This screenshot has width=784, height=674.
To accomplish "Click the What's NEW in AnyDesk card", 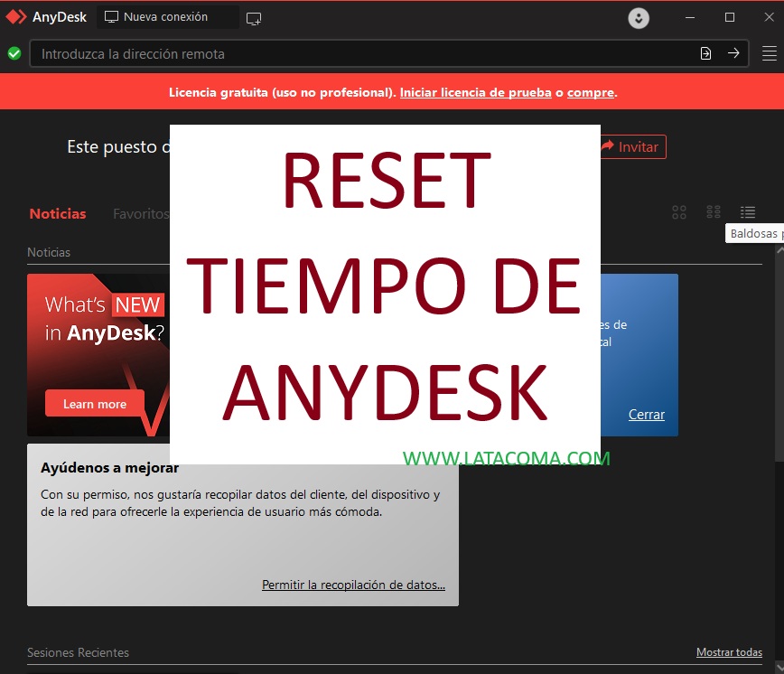I will [98, 355].
